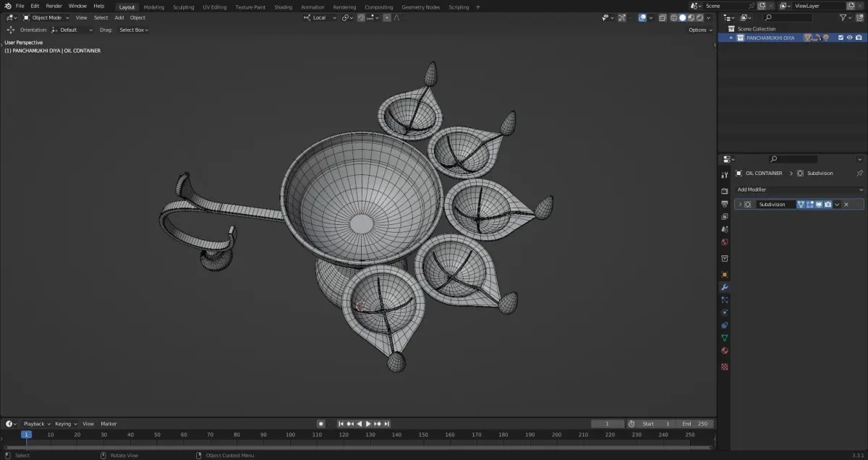The height and width of the screenshot is (460, 868).
Task: Open the Playback dropdown in timeline
Action: [x=36, y=423]
